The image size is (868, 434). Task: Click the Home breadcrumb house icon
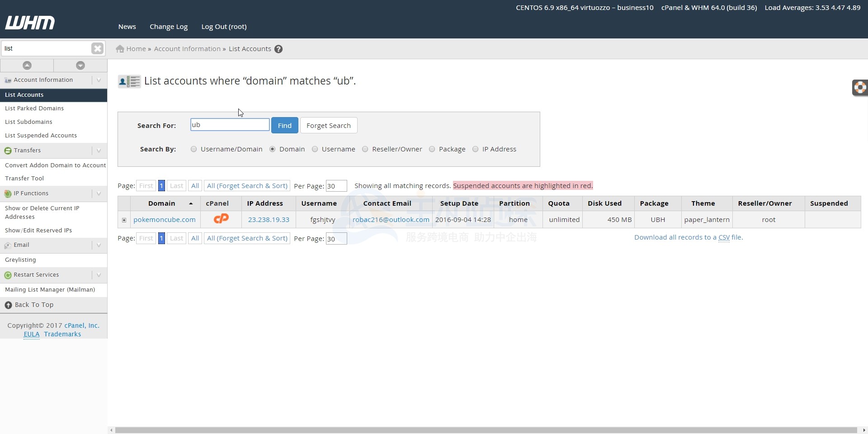tap(119, 49)
